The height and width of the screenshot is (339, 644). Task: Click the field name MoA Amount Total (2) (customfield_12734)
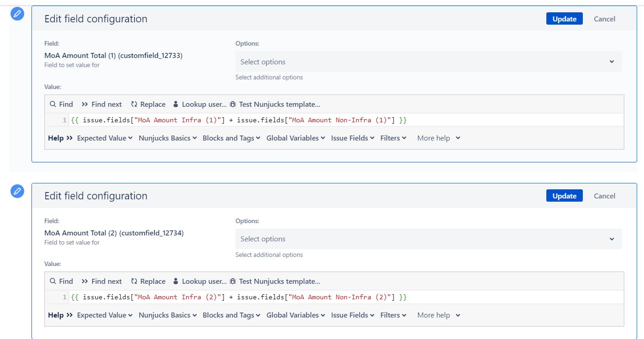(114, 233)
